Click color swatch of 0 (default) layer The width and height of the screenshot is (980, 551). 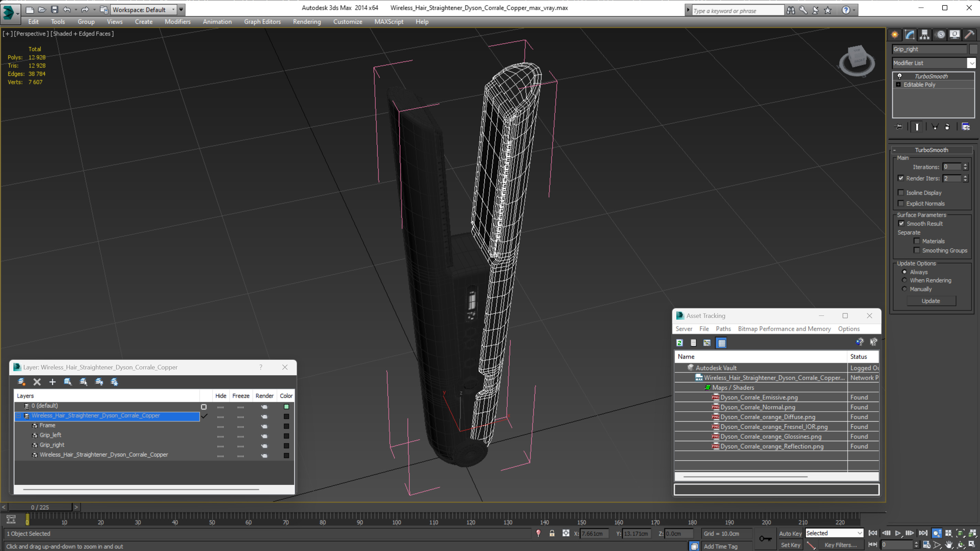coord(286,406)
